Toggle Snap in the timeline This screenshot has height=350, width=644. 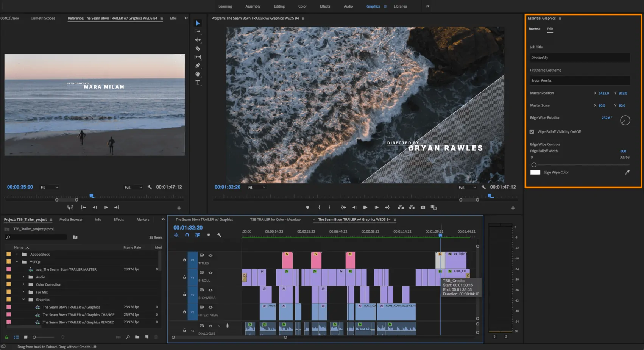(x=187, y=235)
